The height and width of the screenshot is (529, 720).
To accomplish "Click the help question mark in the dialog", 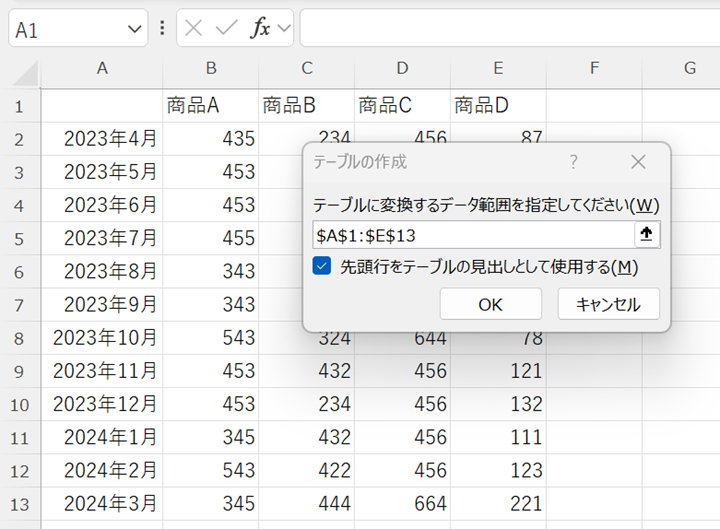I will pos(574,162).
